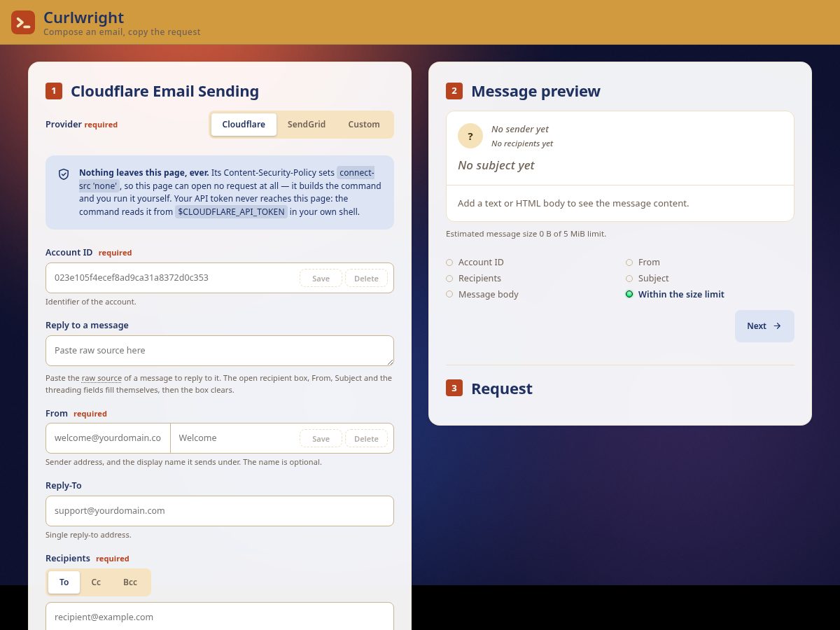This screenshot has height=630, width=840.
Task: Click the step 2 number badge
Action: point(454,91)
